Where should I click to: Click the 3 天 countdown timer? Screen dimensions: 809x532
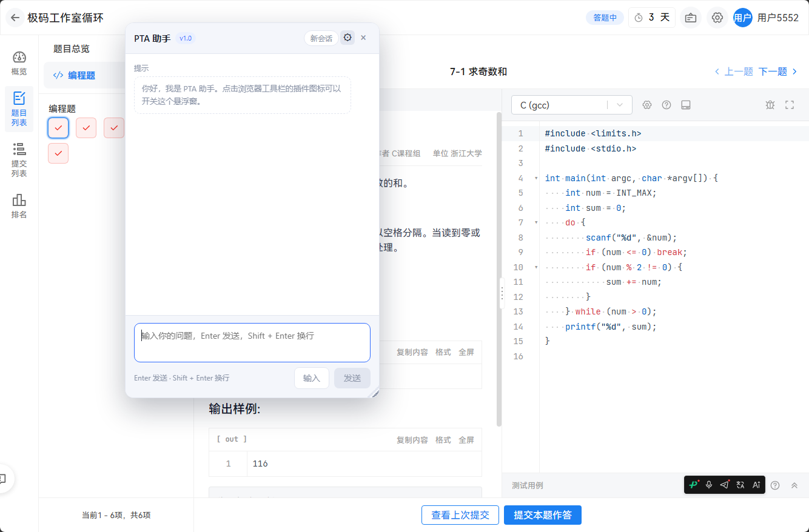tap(652, 18)
